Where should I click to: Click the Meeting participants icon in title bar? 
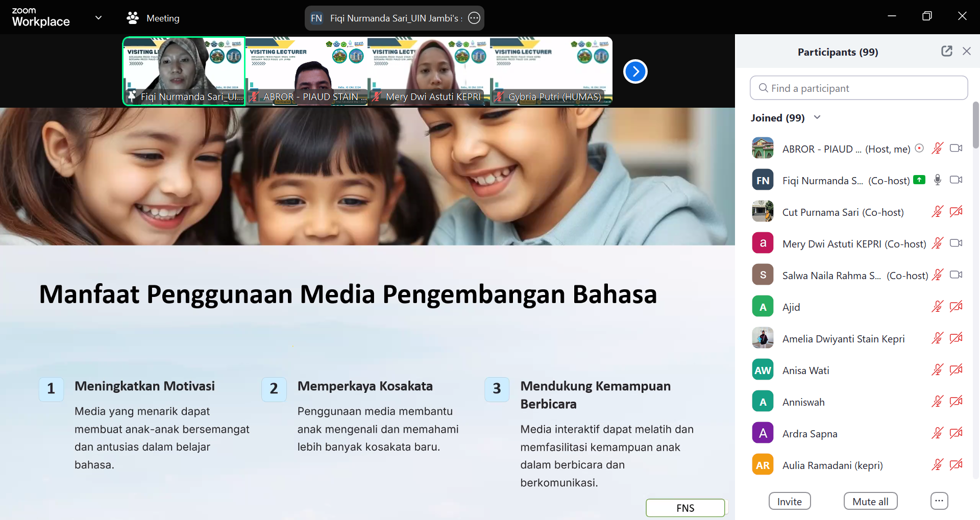point(133,18)
